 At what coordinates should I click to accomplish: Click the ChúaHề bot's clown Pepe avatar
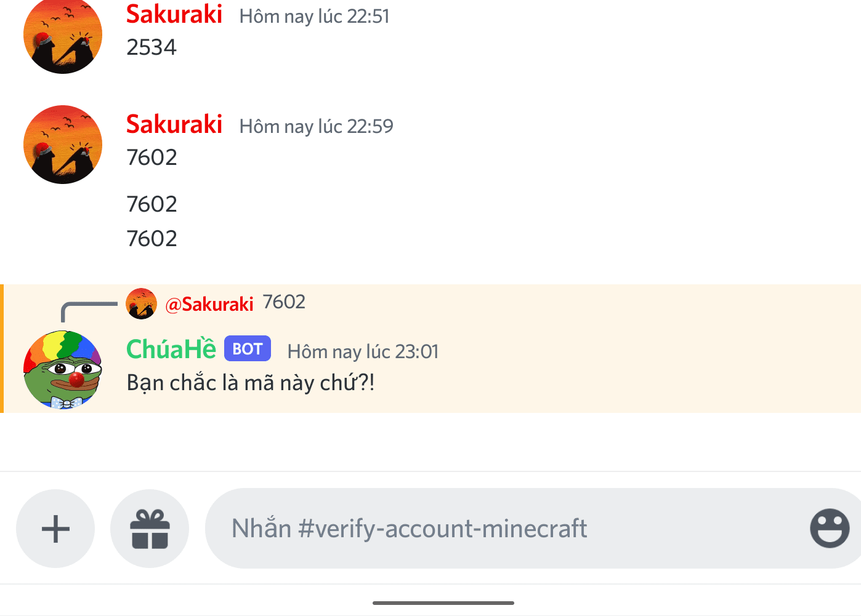tap(62, 369)
